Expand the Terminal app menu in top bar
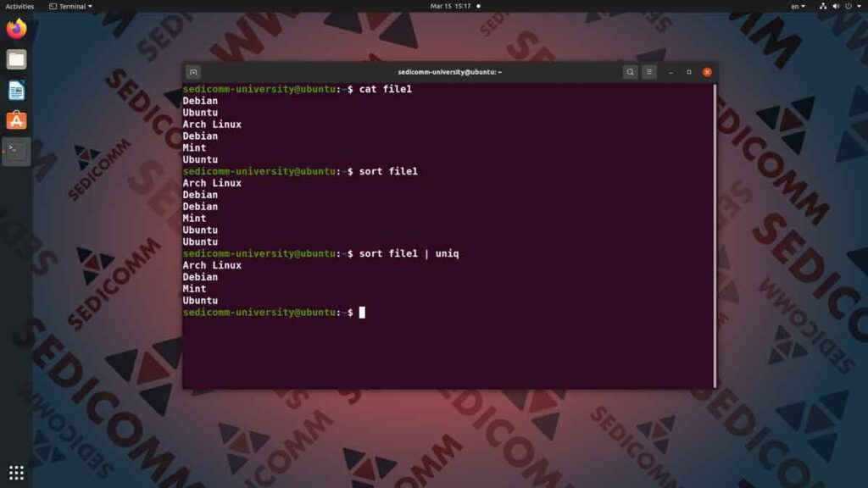The width and height of the screenshot is (868, 488). pos(71,6)
